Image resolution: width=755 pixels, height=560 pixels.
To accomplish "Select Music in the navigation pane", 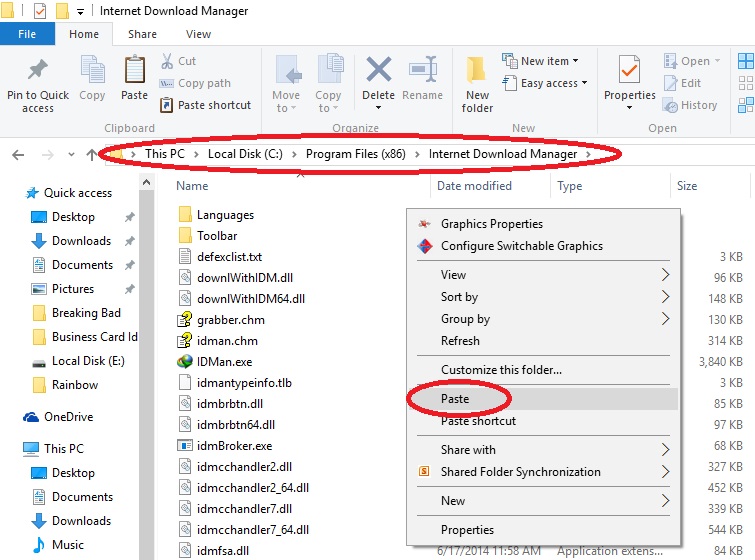I will 58,545.
